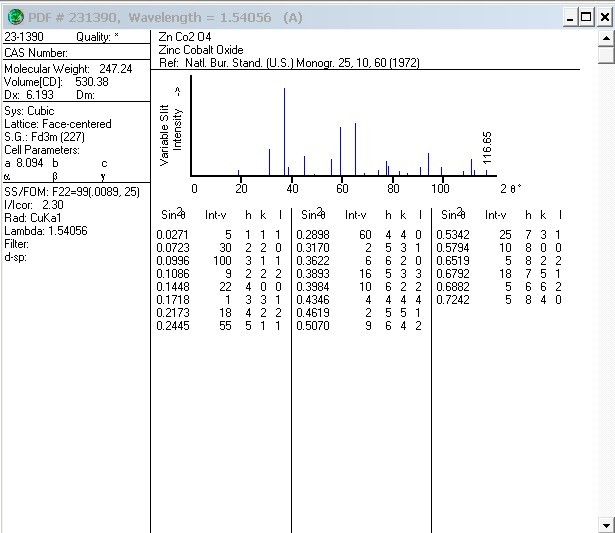
Task: Select cell parameter a value 8.094
Action: pos(29,163)
